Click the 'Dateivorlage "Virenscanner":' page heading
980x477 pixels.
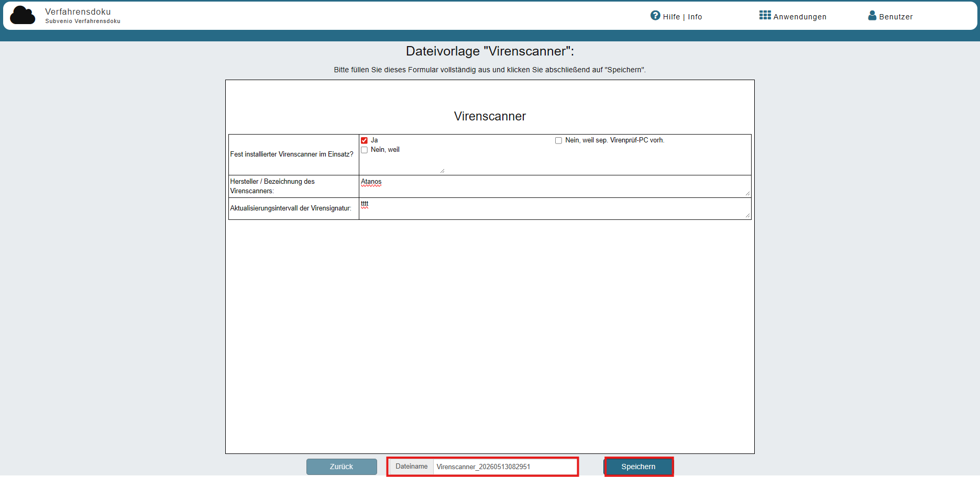[490, 51]
